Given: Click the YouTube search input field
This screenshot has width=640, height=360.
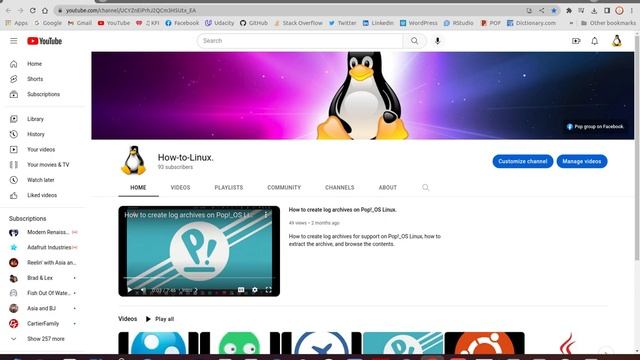Looking at the screenshot, I should pos(300,41).
